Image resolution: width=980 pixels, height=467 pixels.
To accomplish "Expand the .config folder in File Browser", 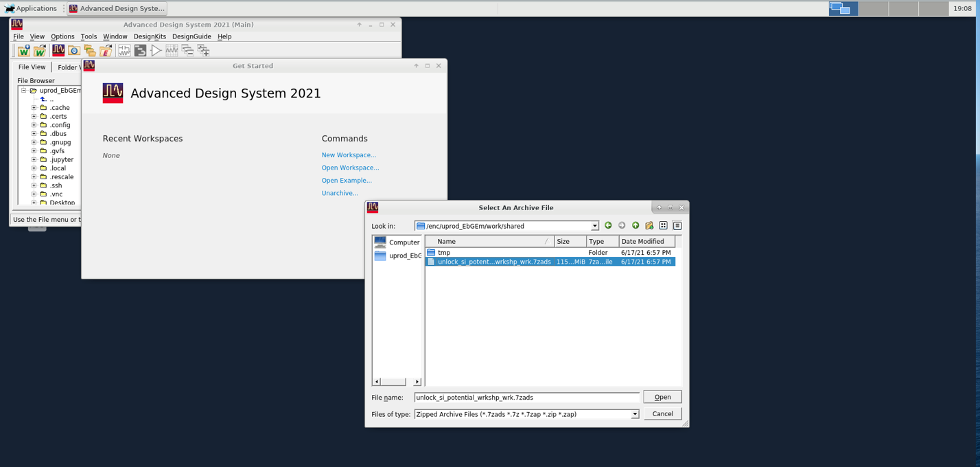I will click(x=34, y=125).
